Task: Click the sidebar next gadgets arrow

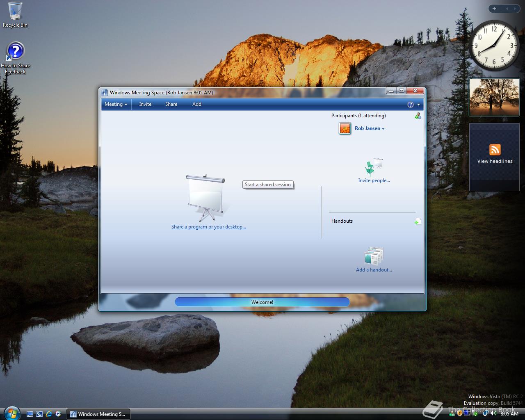Action: click(515, 9)
